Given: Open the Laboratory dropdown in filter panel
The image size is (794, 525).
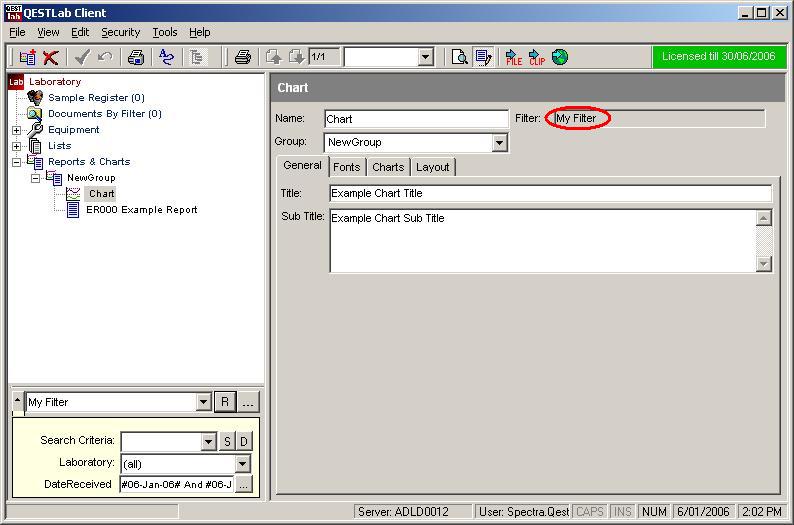Looking at the screenshot, I should pyautogui.click(x=243, y=464).
